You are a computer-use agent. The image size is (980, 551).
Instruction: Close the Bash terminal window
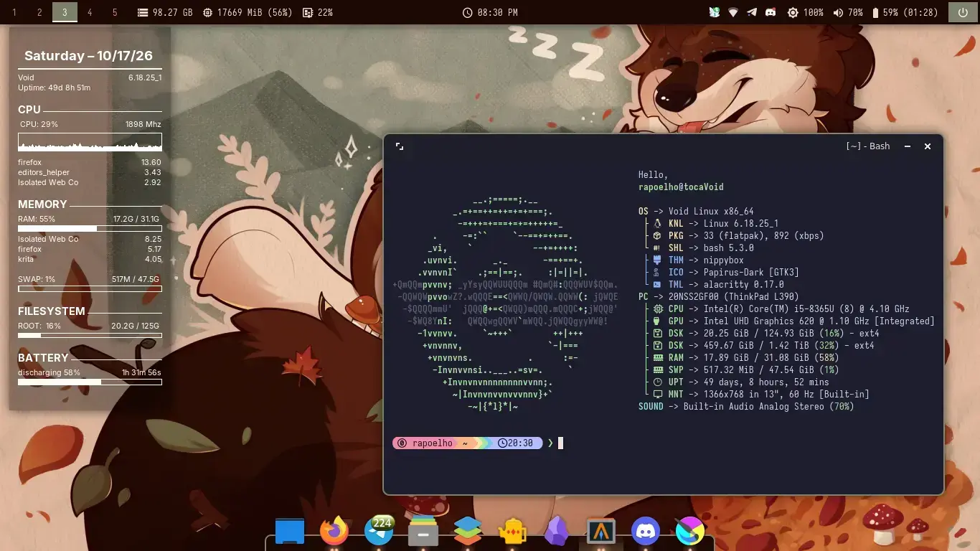click(928, 146)
